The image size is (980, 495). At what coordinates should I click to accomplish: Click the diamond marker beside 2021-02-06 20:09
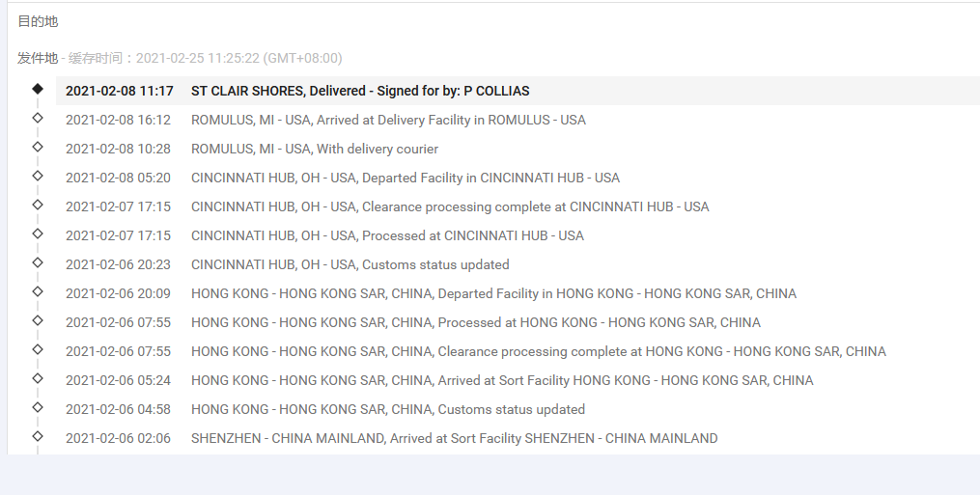click(38, 291)
